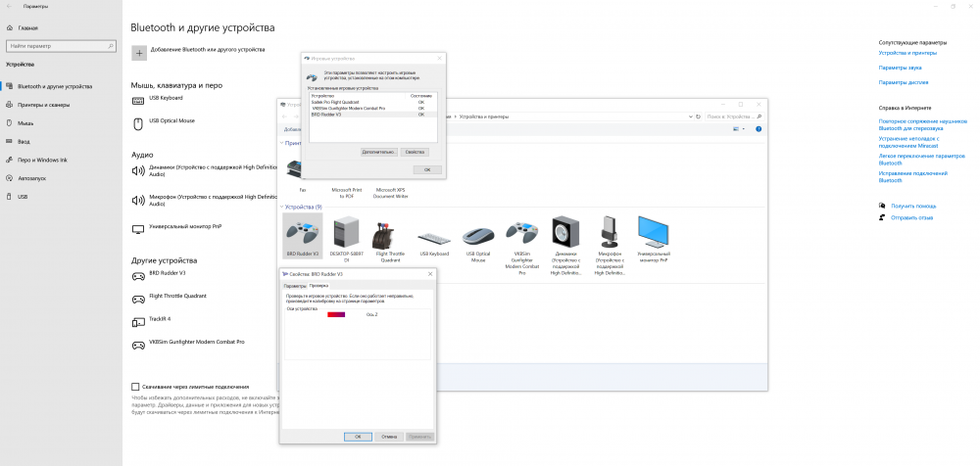Open Перо и Windows Ink settings page
This screenshot has height=466, width=980.
click(x=42, y=160)
